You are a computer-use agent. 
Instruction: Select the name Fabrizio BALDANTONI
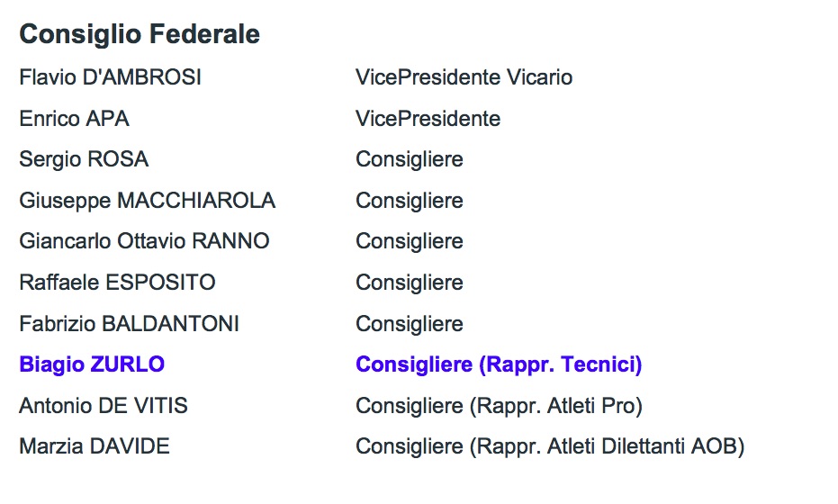point(129,324)
